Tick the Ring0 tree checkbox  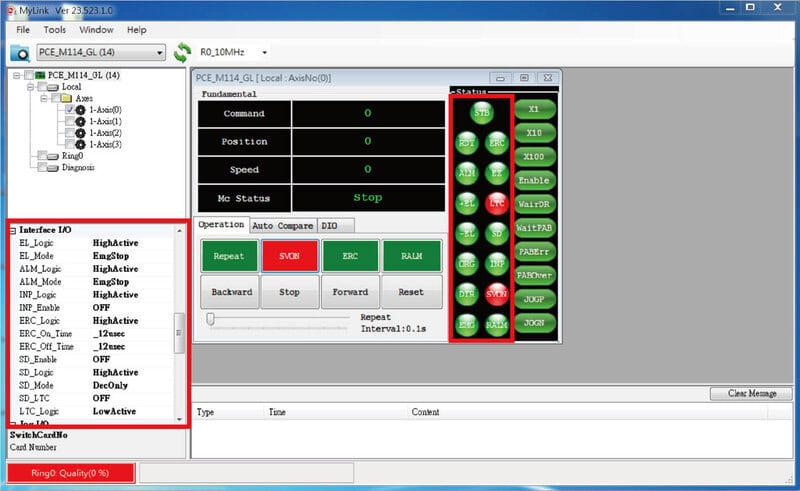[x=42, y=156]
